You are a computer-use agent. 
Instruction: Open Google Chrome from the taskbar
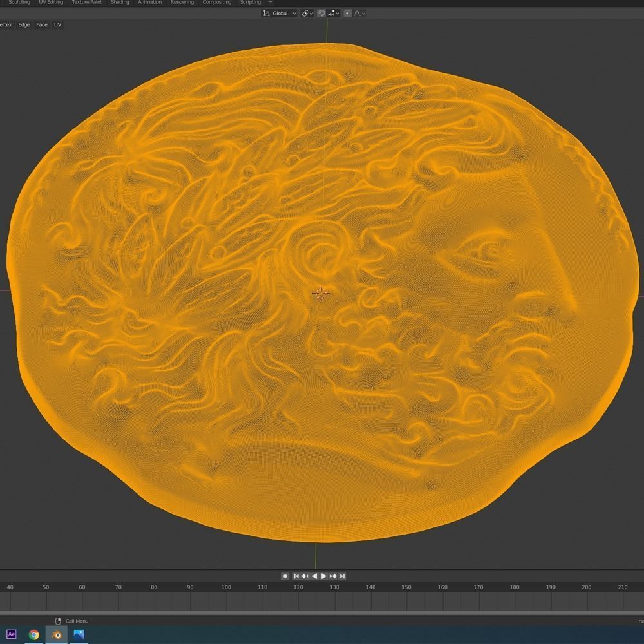[x=33, y=634]
